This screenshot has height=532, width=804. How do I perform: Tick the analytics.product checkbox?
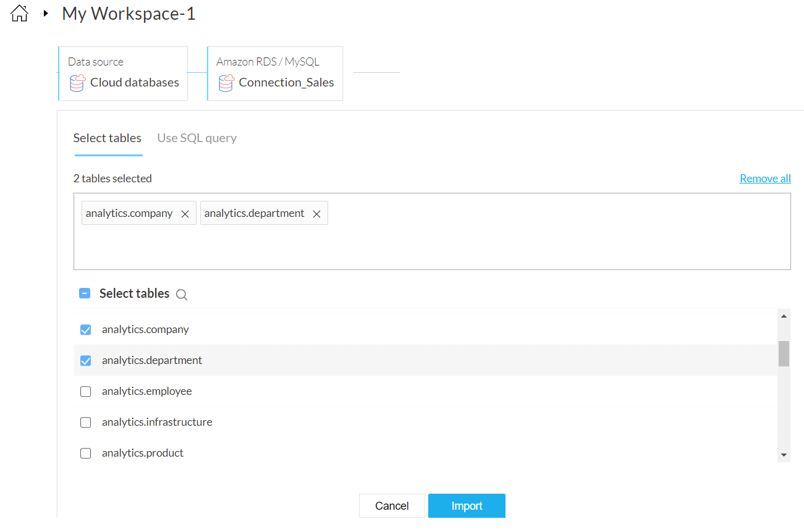[86, 454]
